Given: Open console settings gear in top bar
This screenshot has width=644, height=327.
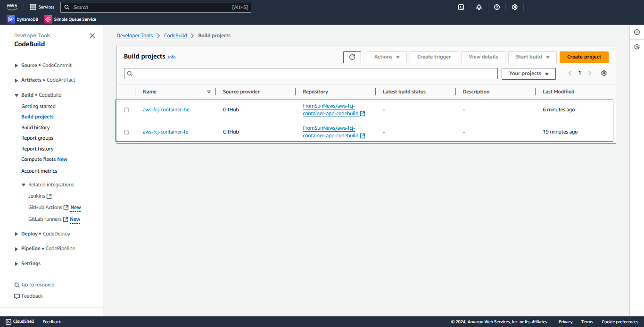Looking at the screenshot, I should 515,7.
